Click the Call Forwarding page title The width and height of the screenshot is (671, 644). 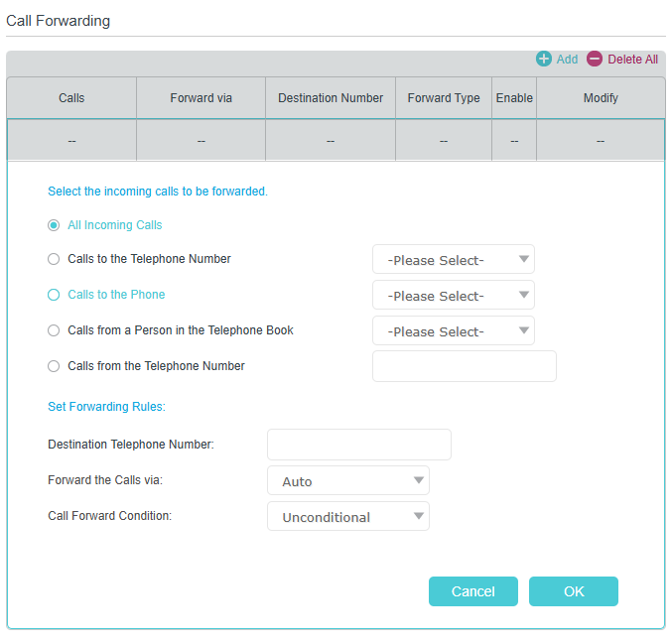(x=58, y=21)
